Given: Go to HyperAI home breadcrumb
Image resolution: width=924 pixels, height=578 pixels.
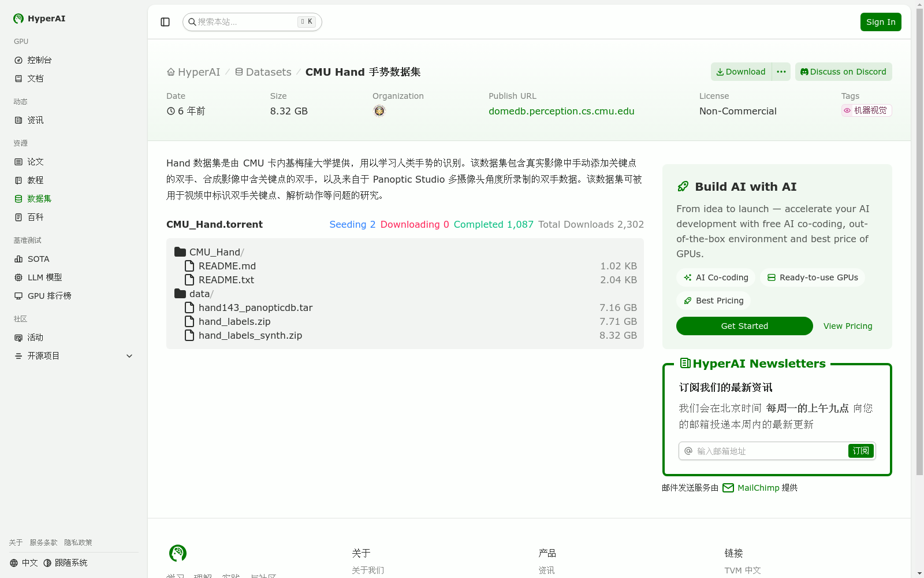Looking at the screenshot, I should (193, 72).
